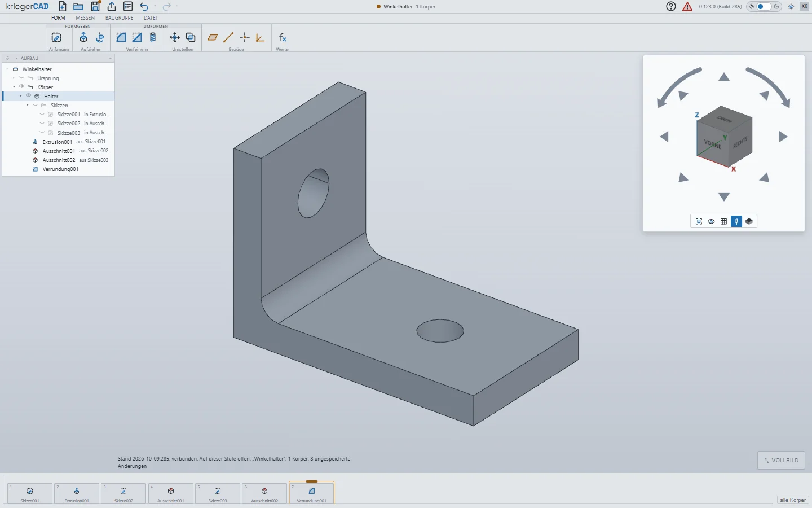This screenshot has height=508, width=812.
Task: Collapse the Winkelhalter root node
Action: tap(7, 69)
